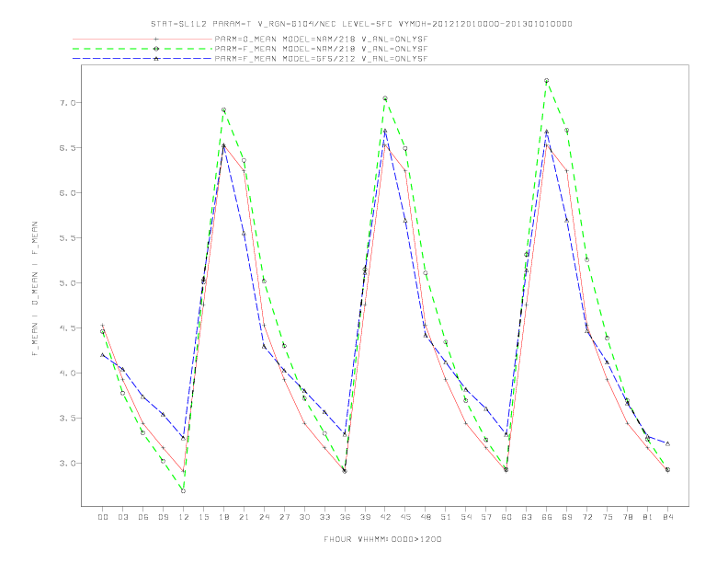Click the 75 forecast hour tick label

coord(608,517)
